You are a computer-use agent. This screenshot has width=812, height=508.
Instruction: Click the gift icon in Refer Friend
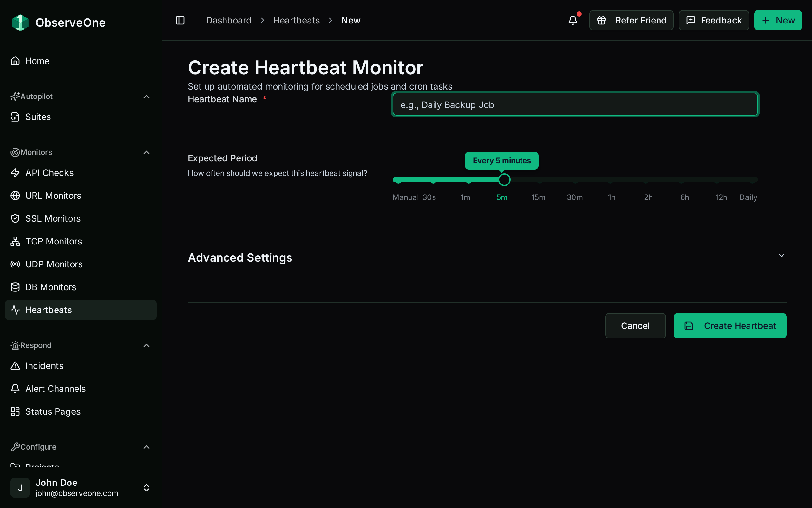[x=601, y=21]
